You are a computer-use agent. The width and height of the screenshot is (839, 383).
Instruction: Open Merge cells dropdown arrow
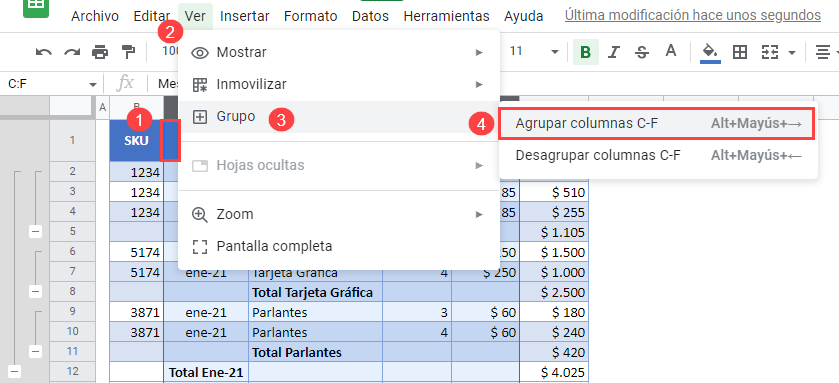click(x=792, y=52)
